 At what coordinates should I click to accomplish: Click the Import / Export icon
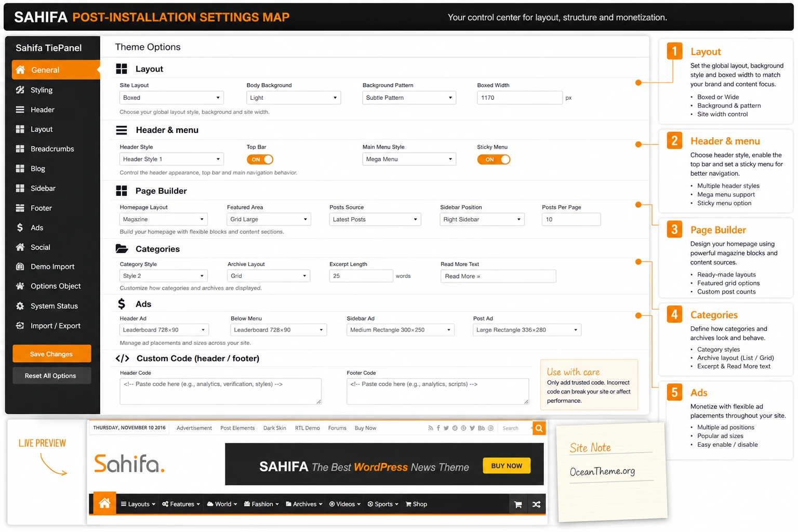20,326
